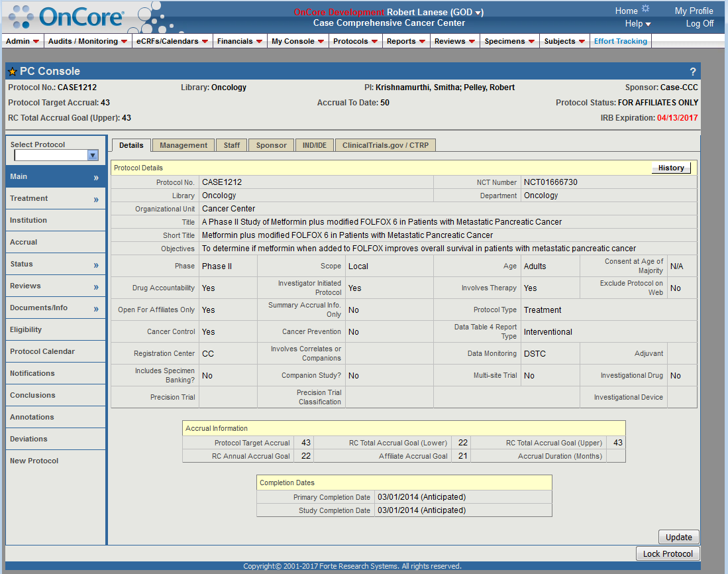Viewport: 728px width, 574px height.
Task: Select Effort Tracking in the menu bar
Action: click(x=620, y=40)
